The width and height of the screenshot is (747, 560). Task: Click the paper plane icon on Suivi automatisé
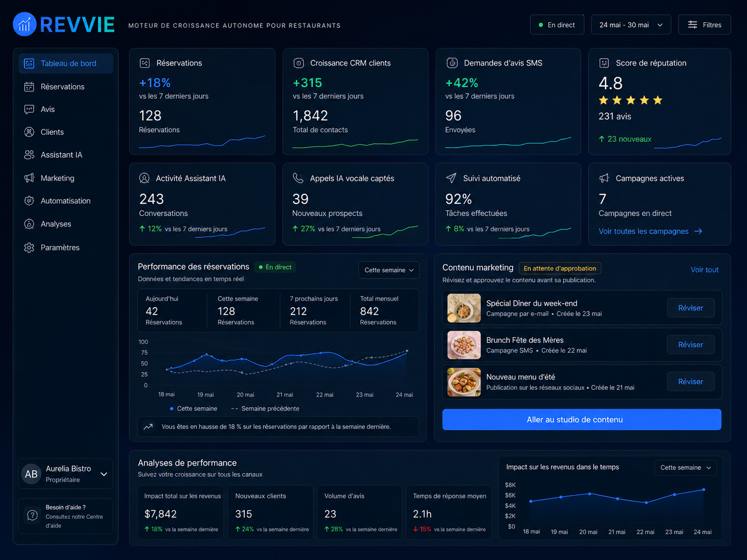pos(451,178)
